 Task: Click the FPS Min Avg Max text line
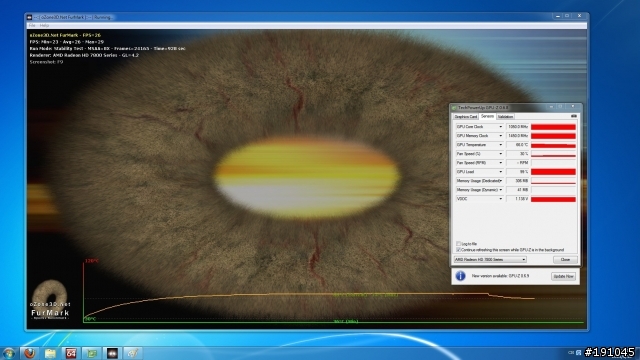(67, 42)
